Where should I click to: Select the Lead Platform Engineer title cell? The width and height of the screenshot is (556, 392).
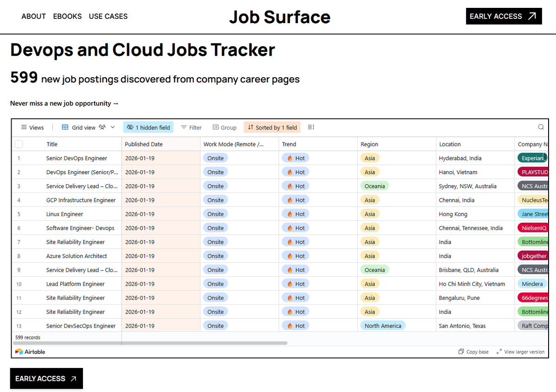tap(76, 284)
